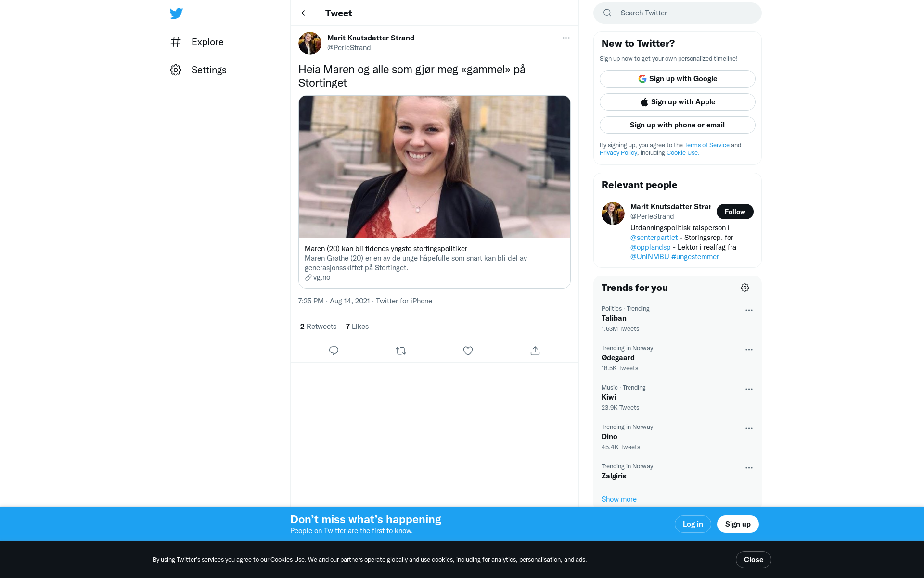Image resolution: width=924 pixels, height=578 pixels.
Task: Open more options for Zalgiris trend
Action: click(x=749, y=468)
